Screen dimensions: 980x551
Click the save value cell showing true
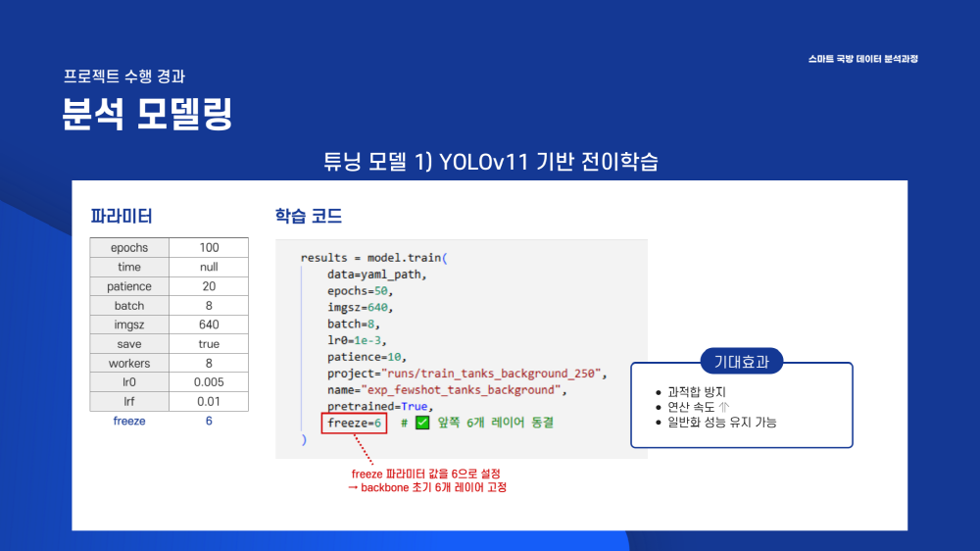pyautogui.click(x=209, y=344)
